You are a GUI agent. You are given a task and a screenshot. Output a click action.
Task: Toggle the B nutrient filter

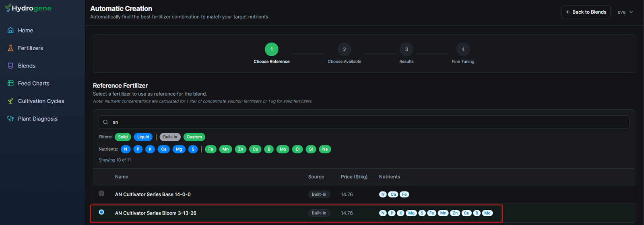click(x=269, y=149)
